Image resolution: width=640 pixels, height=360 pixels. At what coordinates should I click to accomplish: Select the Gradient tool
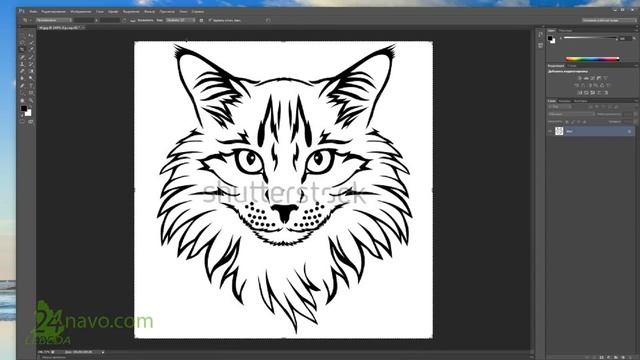click(31, 71)
